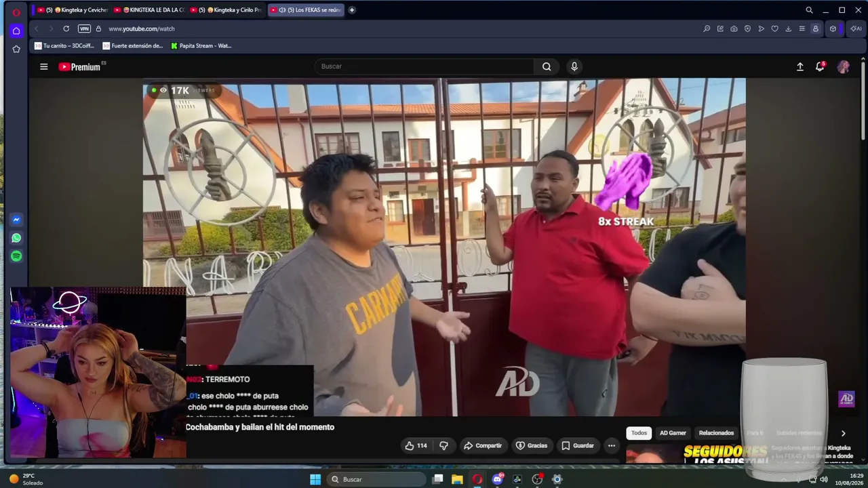Open Opera ad blocker shield
The image size is (868, 488).
click(x=747, y=28)
